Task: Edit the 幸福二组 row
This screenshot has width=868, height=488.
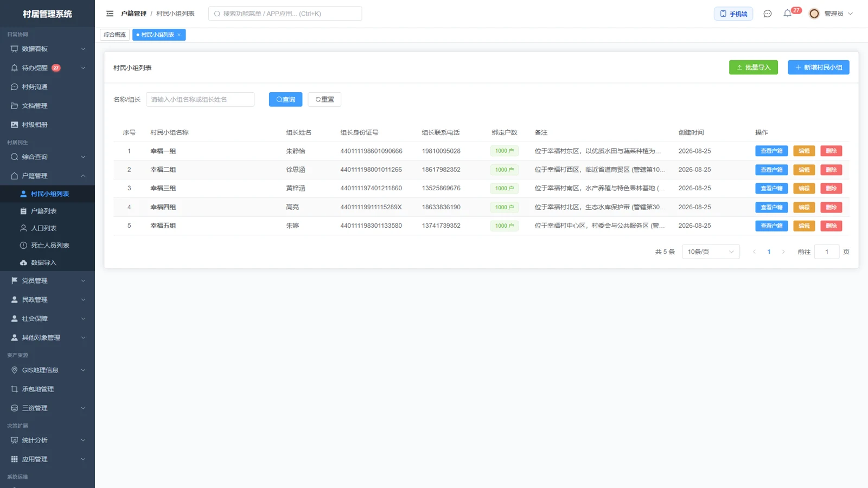Action: [804, 170]
